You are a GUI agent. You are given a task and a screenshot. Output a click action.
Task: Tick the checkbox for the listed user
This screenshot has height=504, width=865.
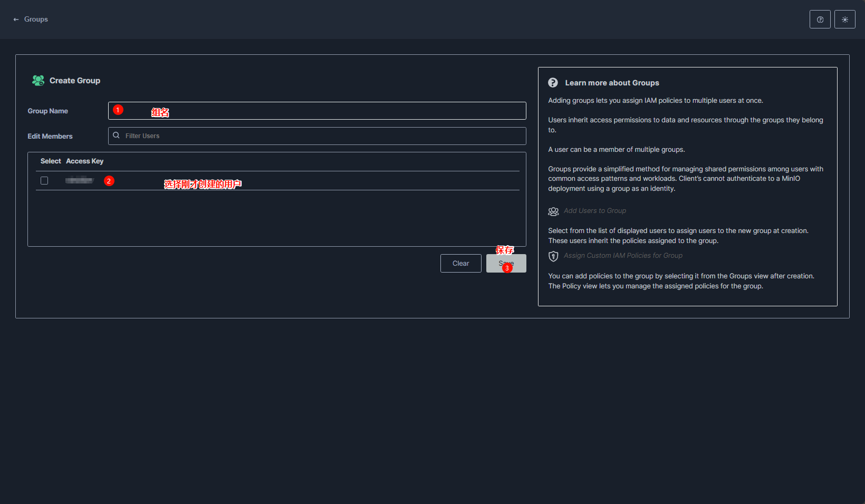coord(44,181)
